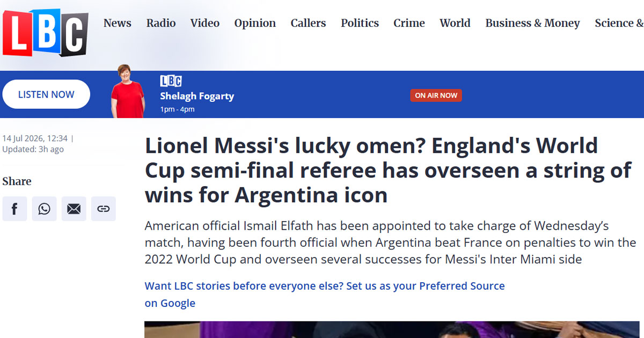The width and height of the screenshot is (644, 338).
Task: Go to the Video section
Action: click(205, 23)
